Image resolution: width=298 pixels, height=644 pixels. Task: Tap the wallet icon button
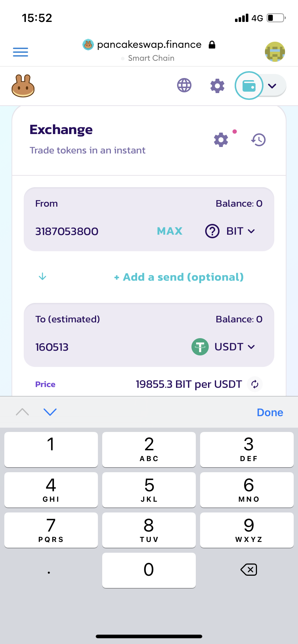(249, 86)
